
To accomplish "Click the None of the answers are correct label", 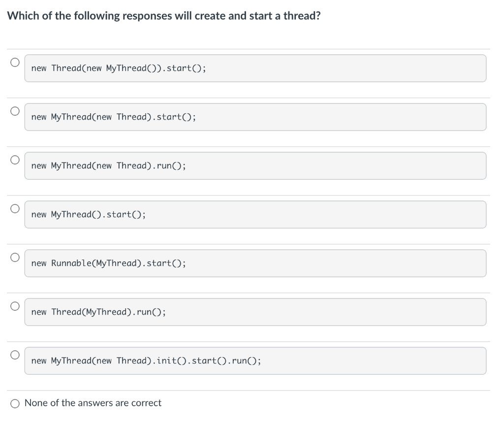I will pos(93,403).
